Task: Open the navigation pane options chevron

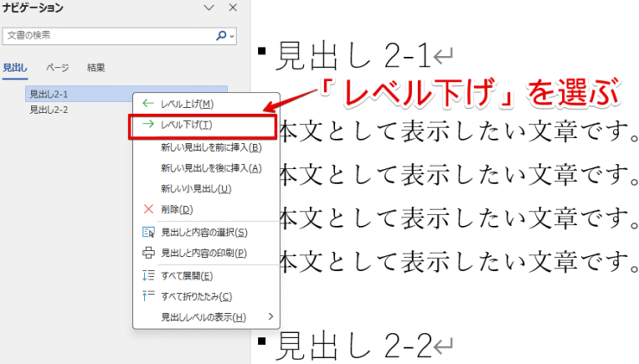Action: (209, 8)
